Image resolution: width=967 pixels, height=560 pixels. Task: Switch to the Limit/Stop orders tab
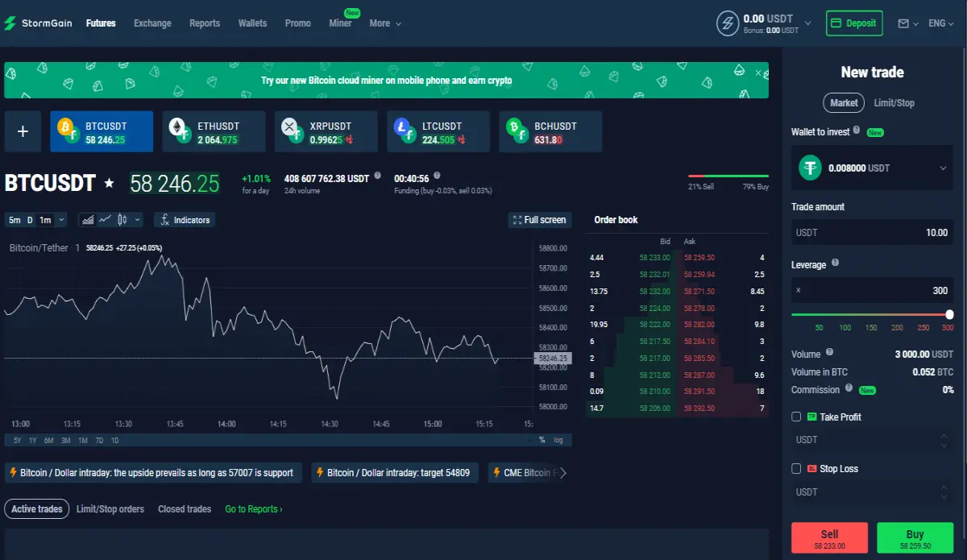(x=110, y=509)
